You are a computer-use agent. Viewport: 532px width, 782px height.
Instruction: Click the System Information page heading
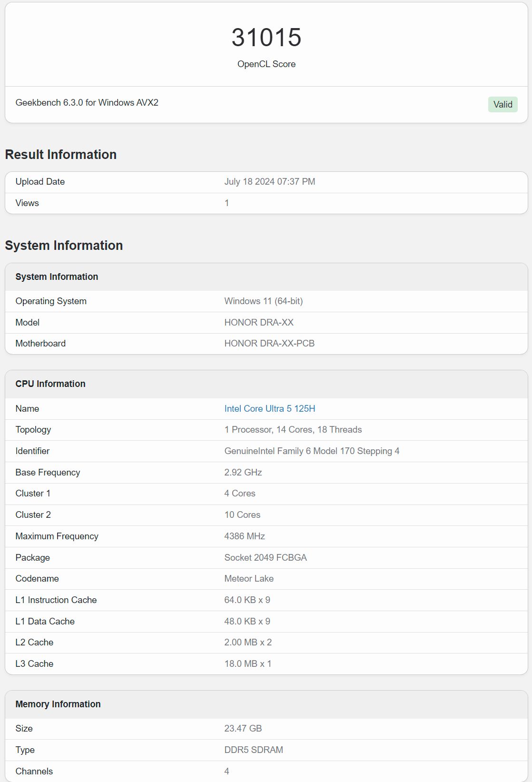point(64,245)
